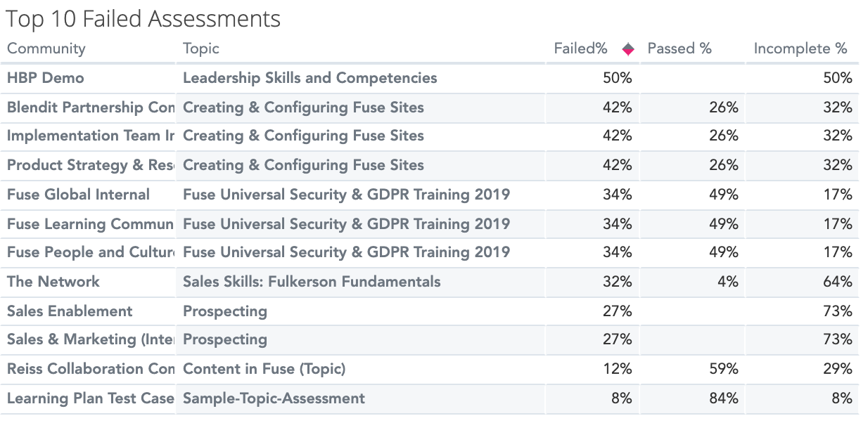
Task: Sort by the Incomplete % column header
Action: coord(800,48)
